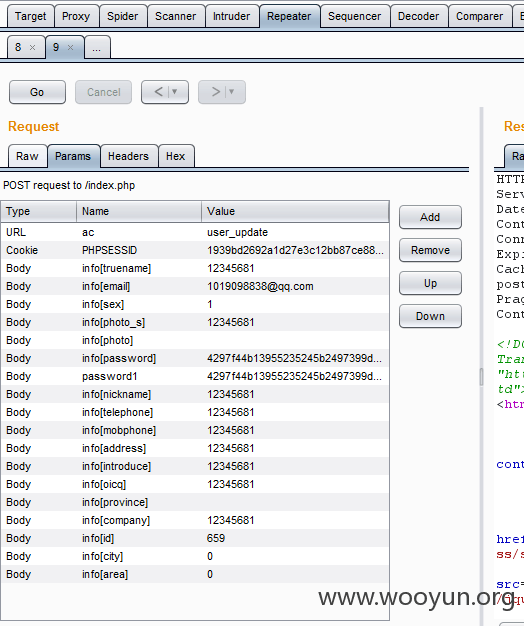This screenshot has width=524, height=626.
Task: Move parameter Up
Action: (430, 283)
